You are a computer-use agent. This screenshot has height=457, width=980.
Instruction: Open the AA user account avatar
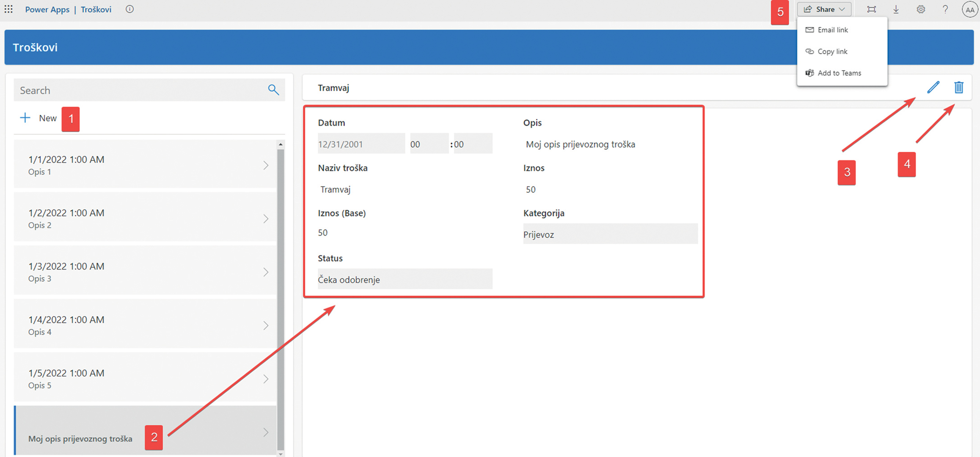tap(969, 9)
